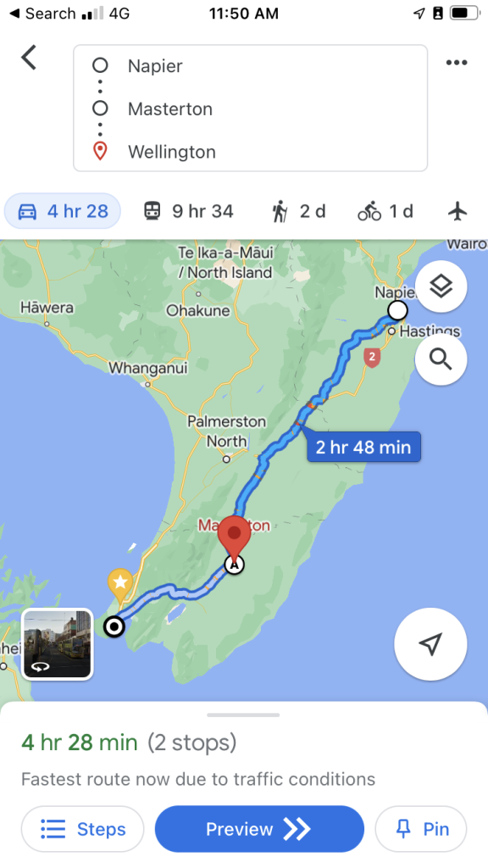Edit the Masterton stop field

[250, 108]
